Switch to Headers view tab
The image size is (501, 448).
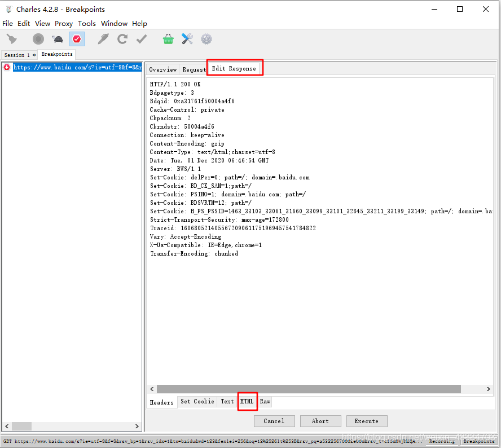tap(162, 402)
